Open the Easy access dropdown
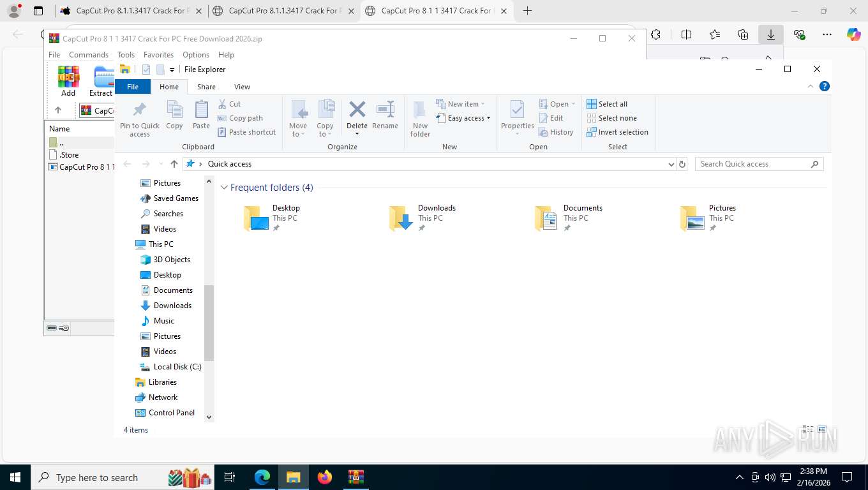 click(x=463, y=118)
